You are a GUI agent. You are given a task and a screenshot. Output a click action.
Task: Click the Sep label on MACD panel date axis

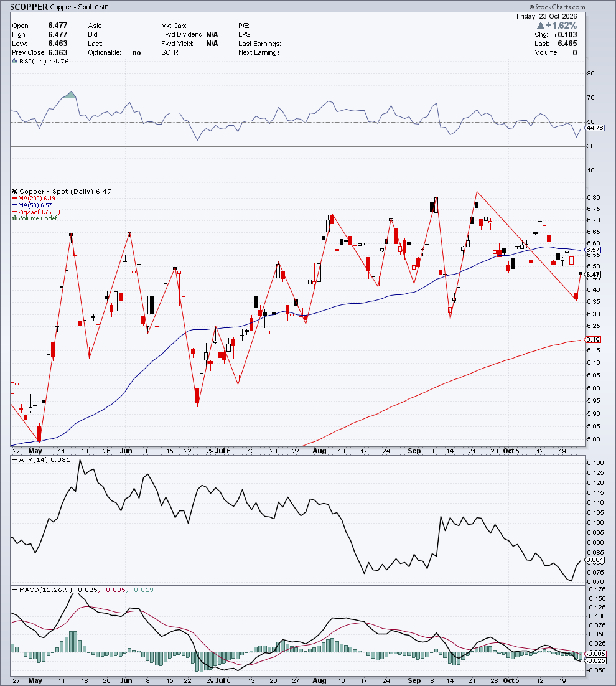[414, 680]
